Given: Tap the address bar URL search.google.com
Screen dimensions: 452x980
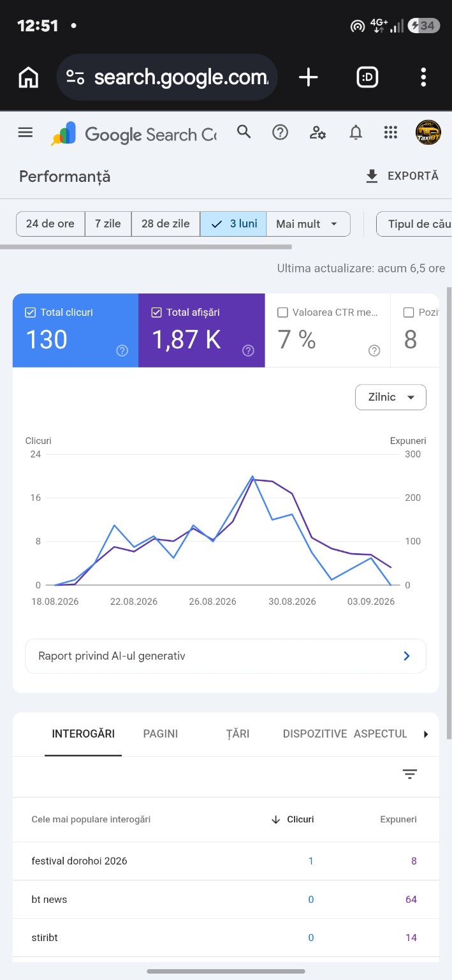Looking at the screenshot, I should point(182,78).
